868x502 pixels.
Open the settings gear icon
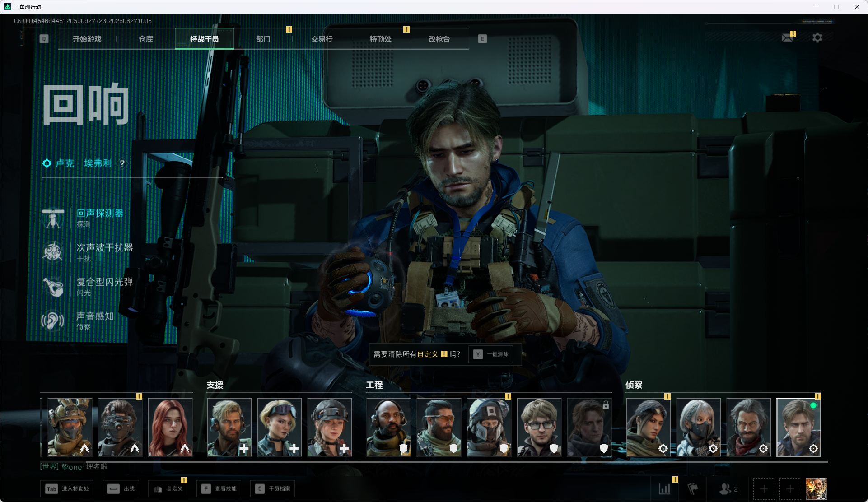pyautogui.click(x=817, y=37)
